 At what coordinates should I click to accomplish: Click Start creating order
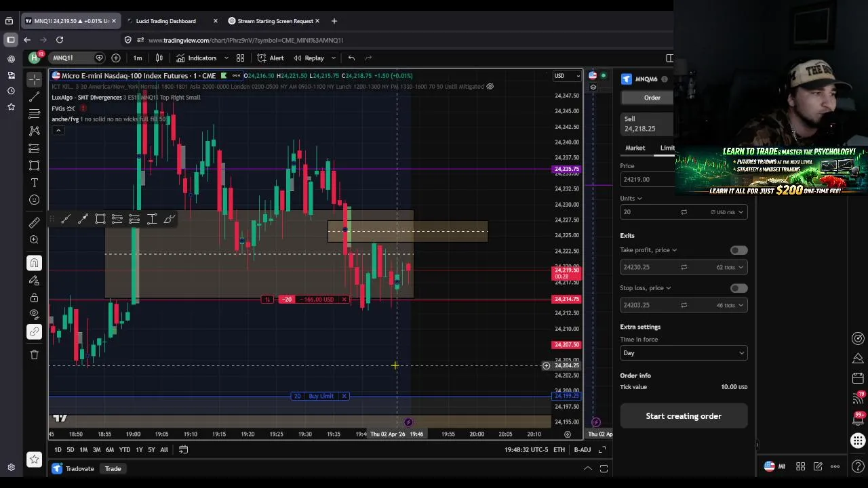tap(684, 416)
